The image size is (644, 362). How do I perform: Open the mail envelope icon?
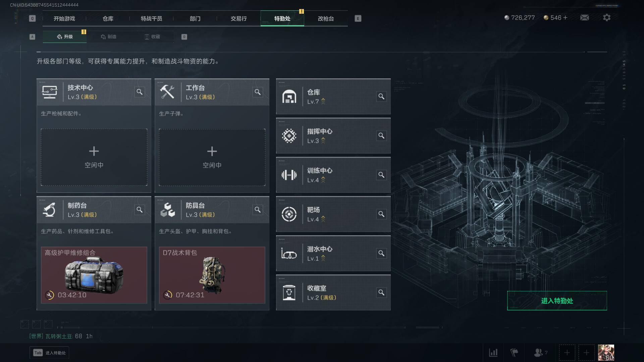tap(584, 17)
